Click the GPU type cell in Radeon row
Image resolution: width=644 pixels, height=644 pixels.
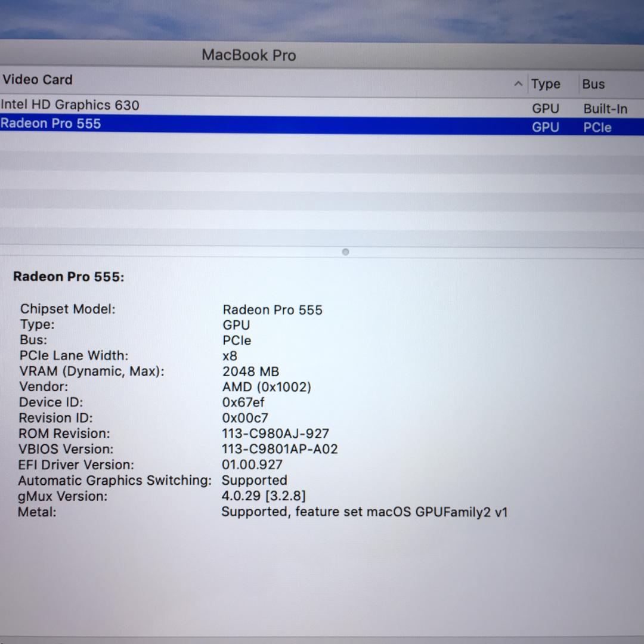point(546,128)
